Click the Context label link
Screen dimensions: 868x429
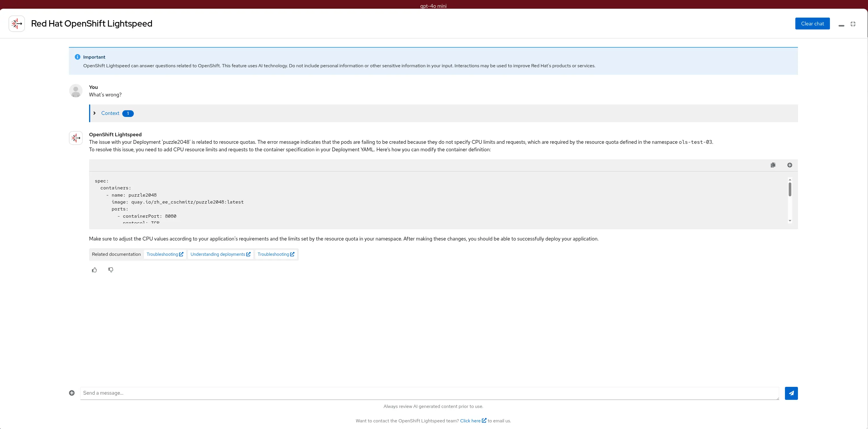(110, 113)
